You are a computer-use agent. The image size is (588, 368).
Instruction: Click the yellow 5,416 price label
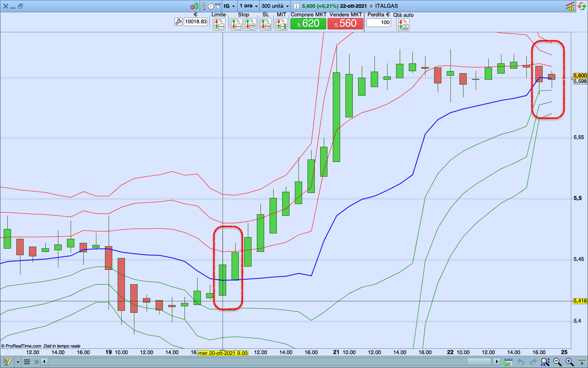coord(580,301)
